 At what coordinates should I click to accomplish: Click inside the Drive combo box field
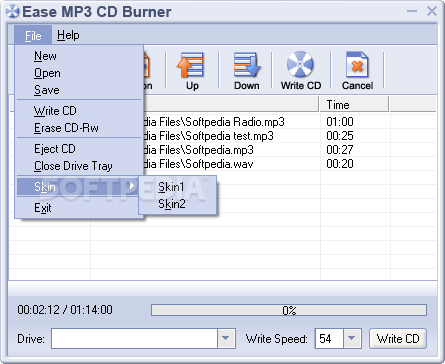[x=135, y=338]
